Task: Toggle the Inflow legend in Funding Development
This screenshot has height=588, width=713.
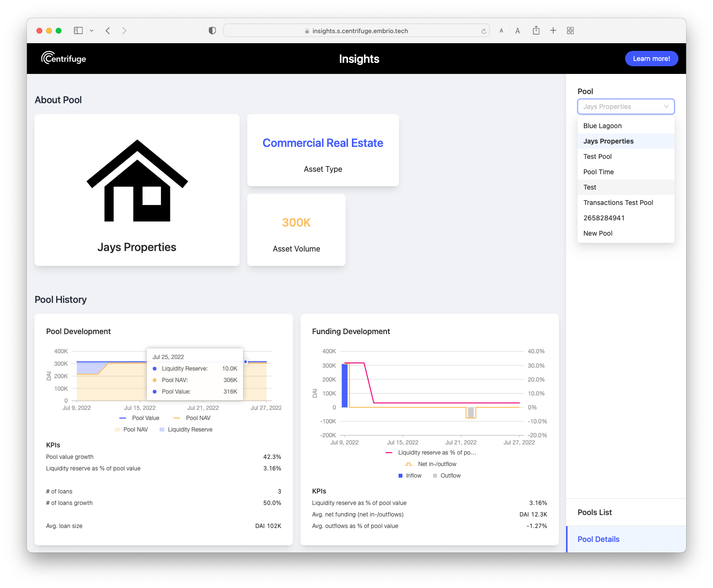Action: tap(410, 475)
